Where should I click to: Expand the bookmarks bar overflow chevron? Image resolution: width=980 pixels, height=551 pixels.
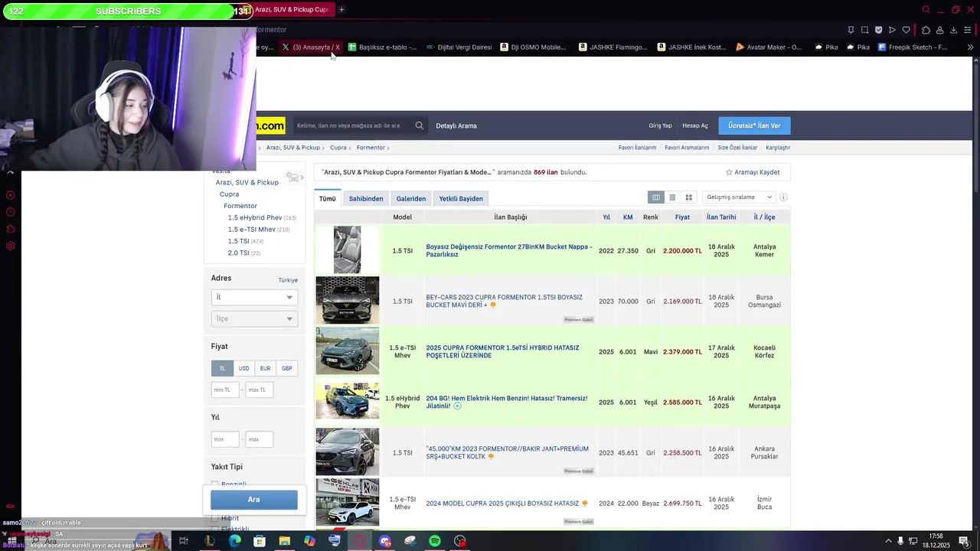coord(970,47)
